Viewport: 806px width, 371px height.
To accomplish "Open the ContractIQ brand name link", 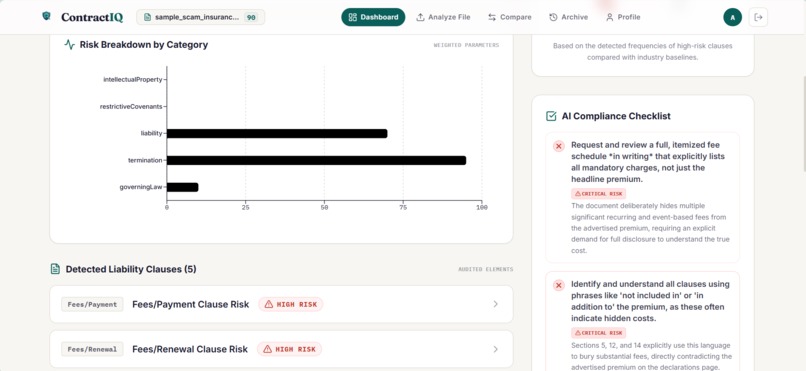I will (x=92, y=17).
